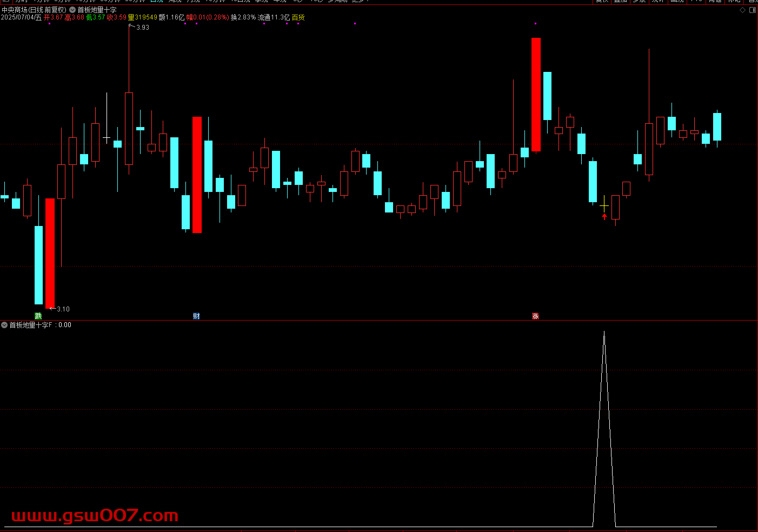The width and height of the screenshot is (758, 532).
Task: Click the change value 幅0.01(0.28%)
Action: (x=208, y=17)
